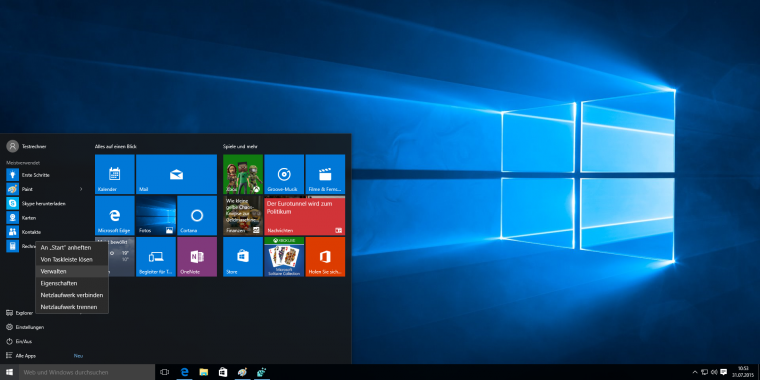
Task: Choose Netzlaufwerk verbinden
Action: [72, 295]
